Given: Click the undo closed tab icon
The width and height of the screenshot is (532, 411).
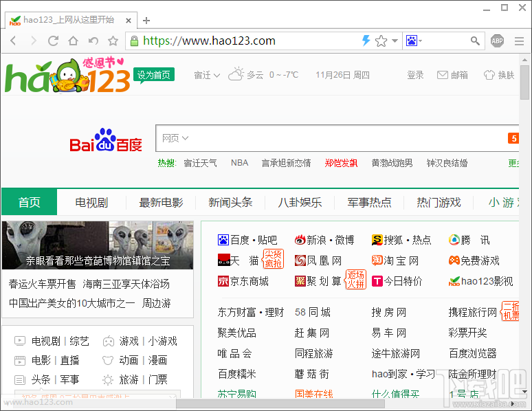Looking at the screenshot, I should coord(93,41).
